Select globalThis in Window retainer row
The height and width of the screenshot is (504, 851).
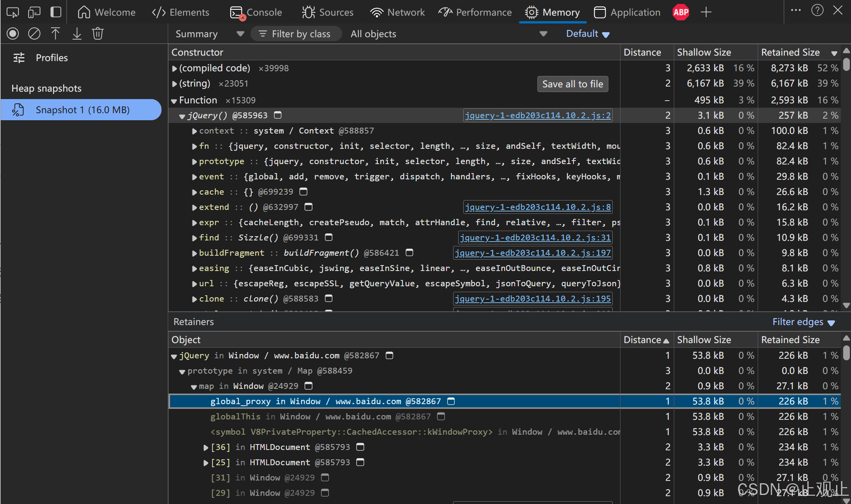click(x=504, y=417)
